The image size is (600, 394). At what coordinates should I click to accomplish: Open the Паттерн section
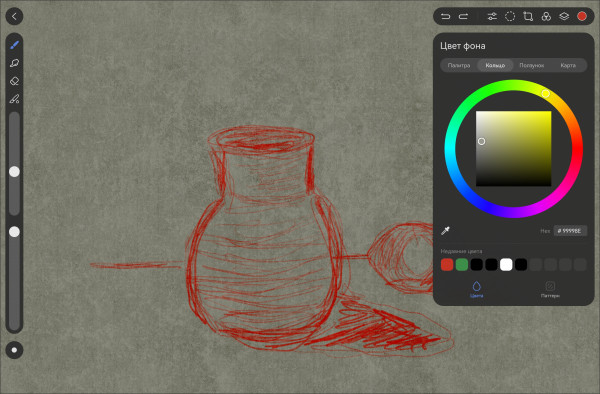550,290
